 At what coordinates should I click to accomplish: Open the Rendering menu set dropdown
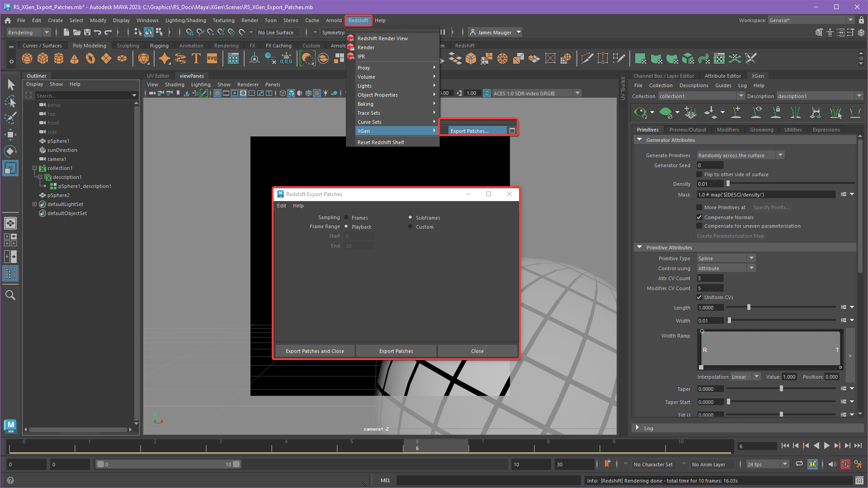[28, 32]
